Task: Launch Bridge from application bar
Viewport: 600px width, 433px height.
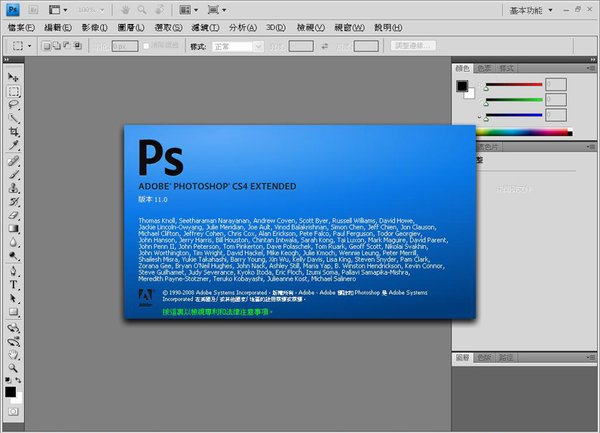Action: point(33,10)
